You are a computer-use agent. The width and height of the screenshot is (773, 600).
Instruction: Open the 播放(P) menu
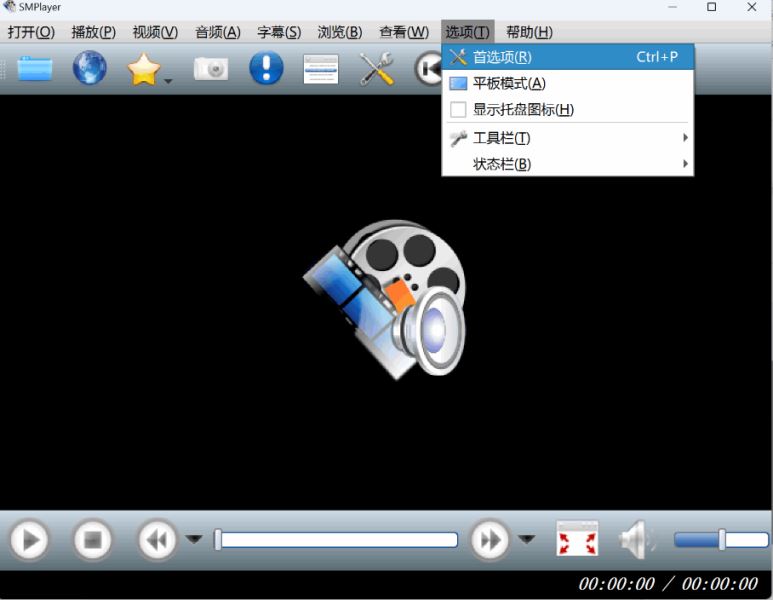click(x=93, y=32)
